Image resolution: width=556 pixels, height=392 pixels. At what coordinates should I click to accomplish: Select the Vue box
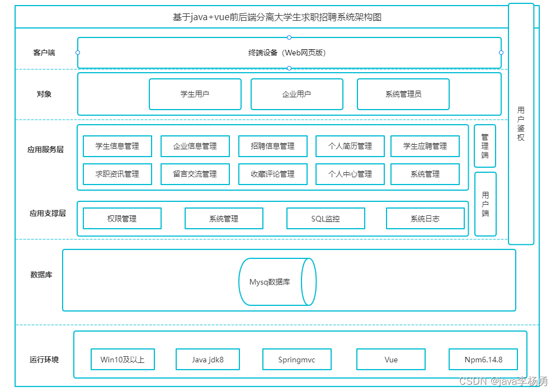(391, 360)
